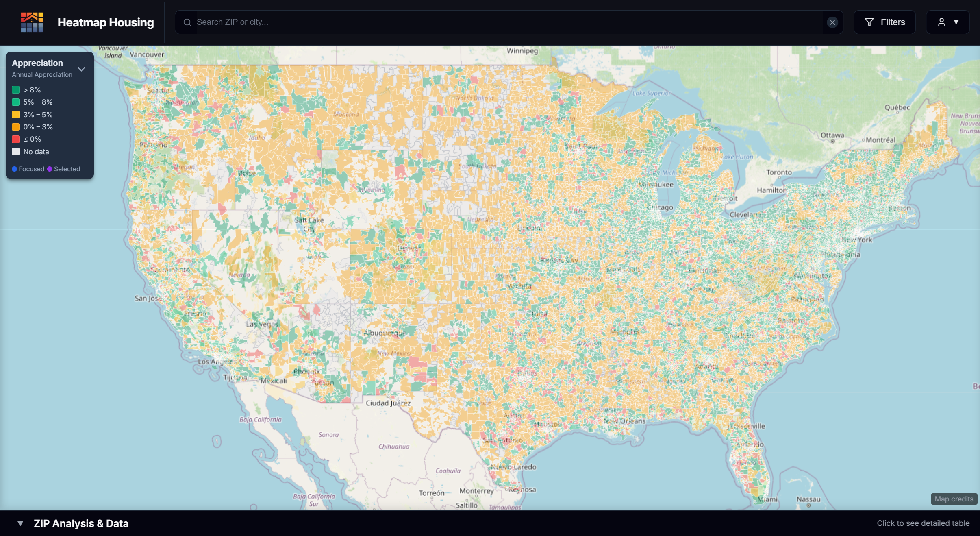980x536 pixels.
Task: Open the user account icon
Action: coord(942,22)
